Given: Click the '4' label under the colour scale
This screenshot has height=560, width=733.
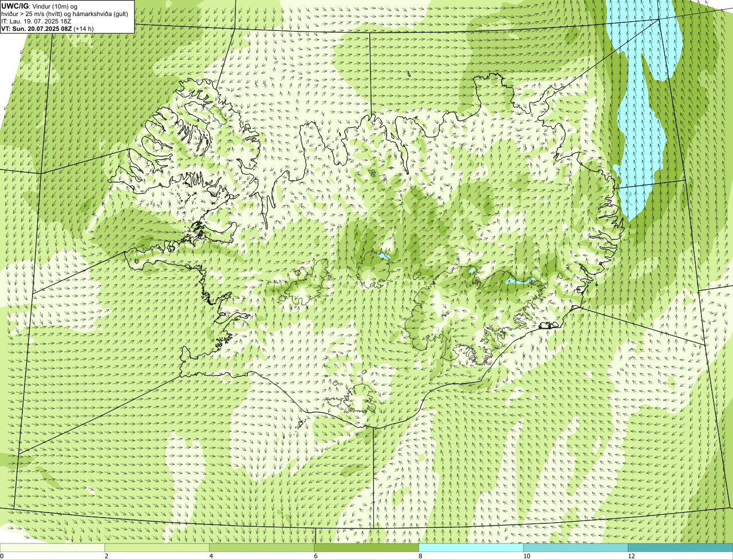Looking at the screenshot, I should coord(211,556).
